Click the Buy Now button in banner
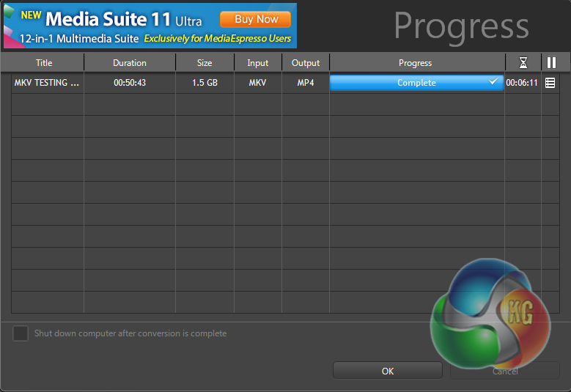Screen dimensions: 571x392 pyautogui.click(x=256, y=19)
